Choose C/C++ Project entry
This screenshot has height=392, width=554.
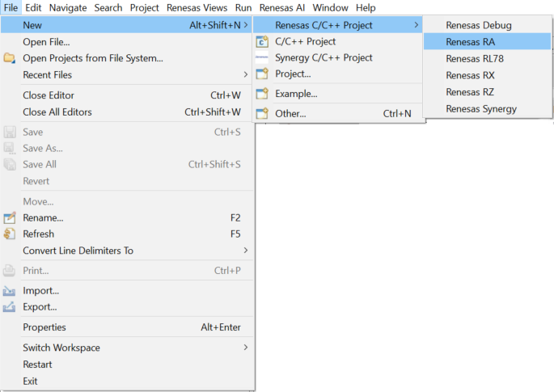click(338, 42)
